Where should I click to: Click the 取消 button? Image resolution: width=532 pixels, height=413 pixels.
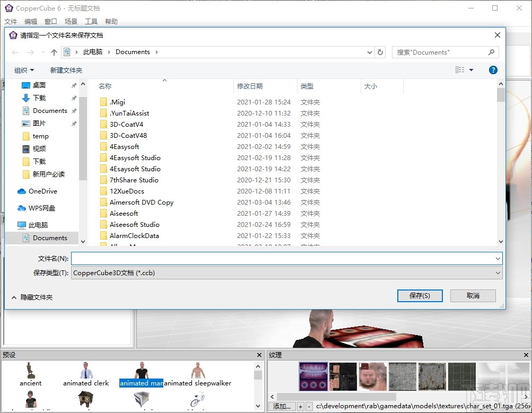473,296
